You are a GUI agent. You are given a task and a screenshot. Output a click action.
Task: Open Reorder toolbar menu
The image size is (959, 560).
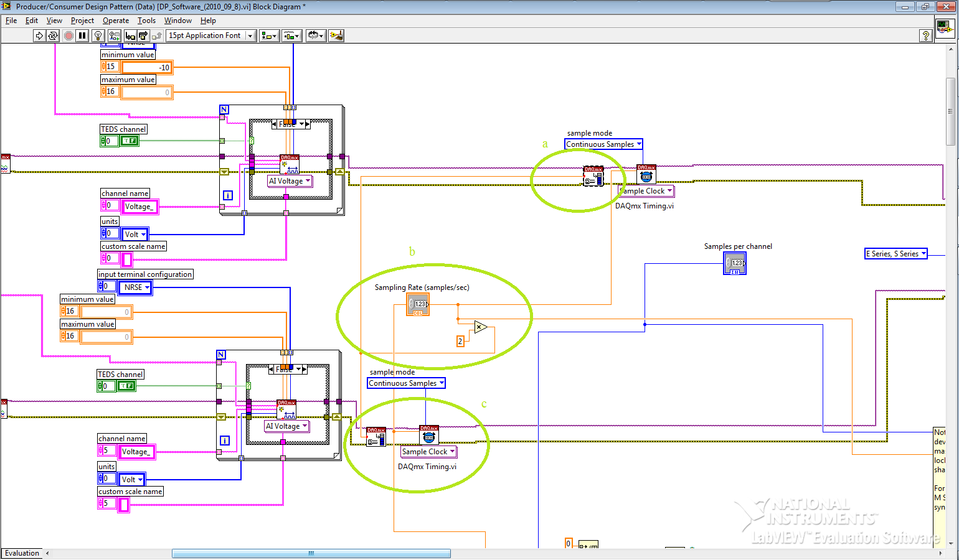click(316, 35)
